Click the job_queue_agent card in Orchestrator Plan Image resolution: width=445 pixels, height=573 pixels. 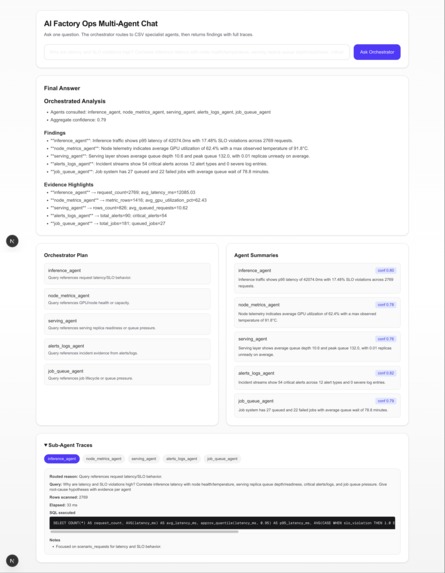tap(127, 375)
